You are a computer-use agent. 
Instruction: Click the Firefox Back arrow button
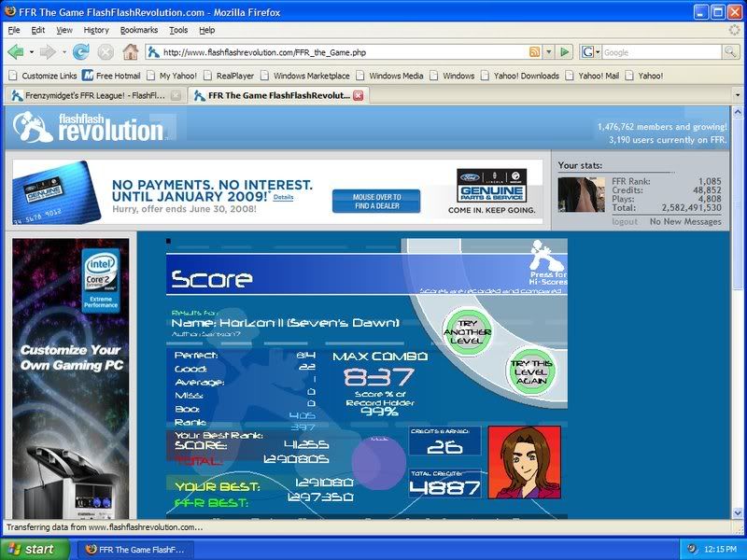(x=16, y=52)
